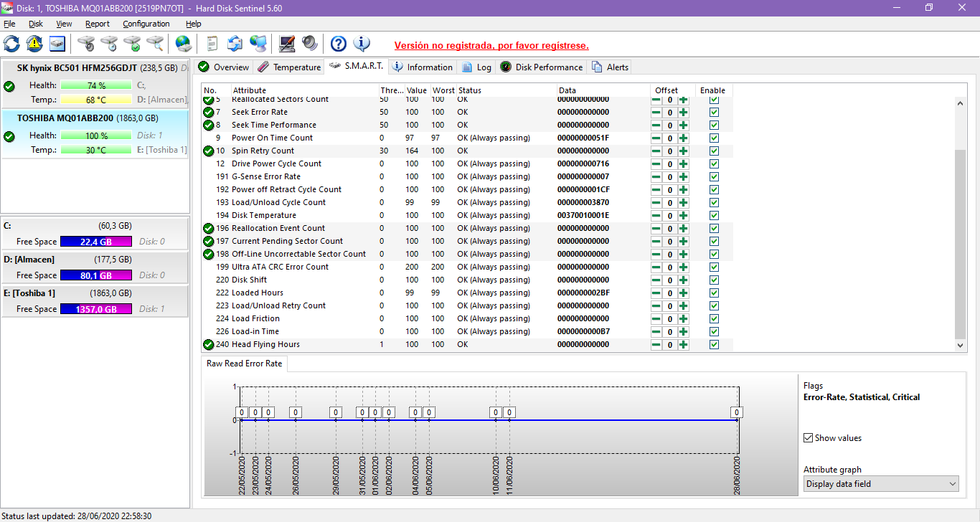Viewport: 980px width, 522px height.
Task: Click the speaker sound icon in toolbar
Action: click(x=310, y=44)
